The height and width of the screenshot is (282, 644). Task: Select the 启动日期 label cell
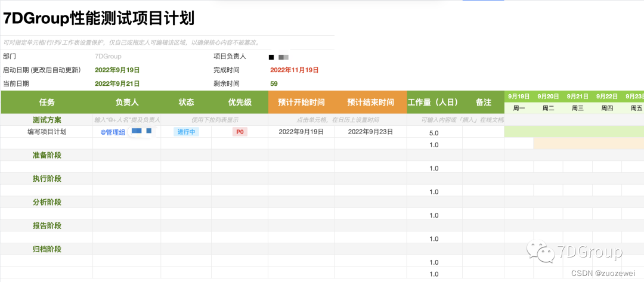click(42, 70)
